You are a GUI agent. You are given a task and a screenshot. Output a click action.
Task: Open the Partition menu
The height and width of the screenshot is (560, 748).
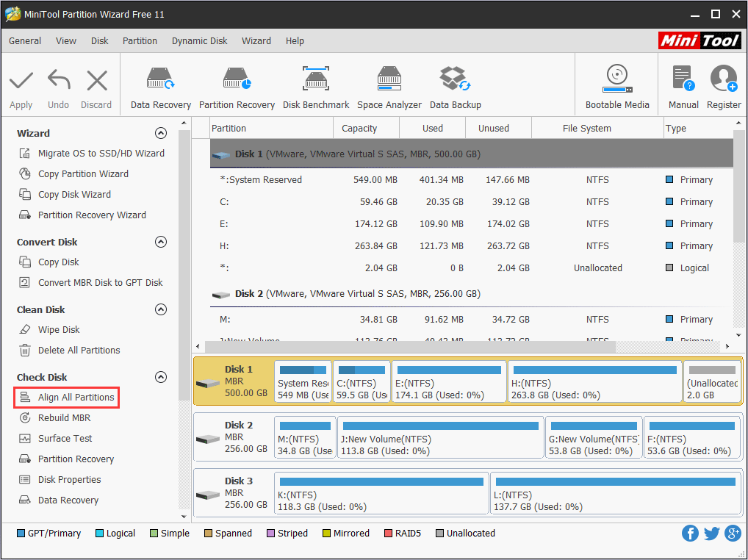140,41
